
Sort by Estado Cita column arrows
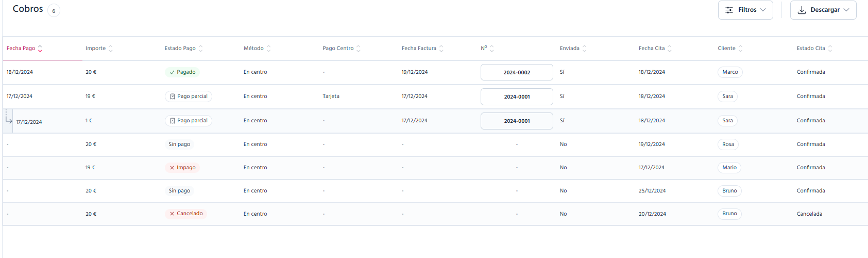tap(830, 49)
